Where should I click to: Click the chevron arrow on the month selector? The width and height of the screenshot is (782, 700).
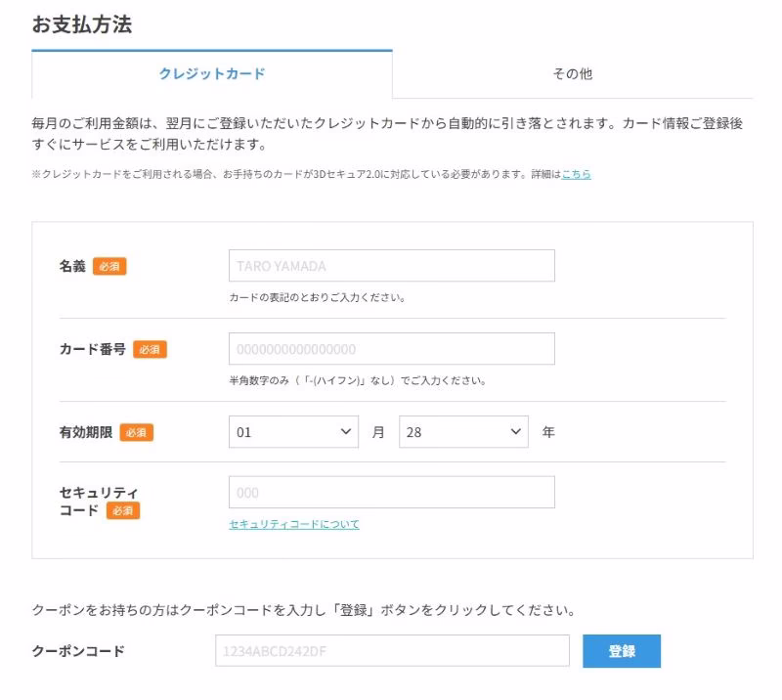coord(344,432)
